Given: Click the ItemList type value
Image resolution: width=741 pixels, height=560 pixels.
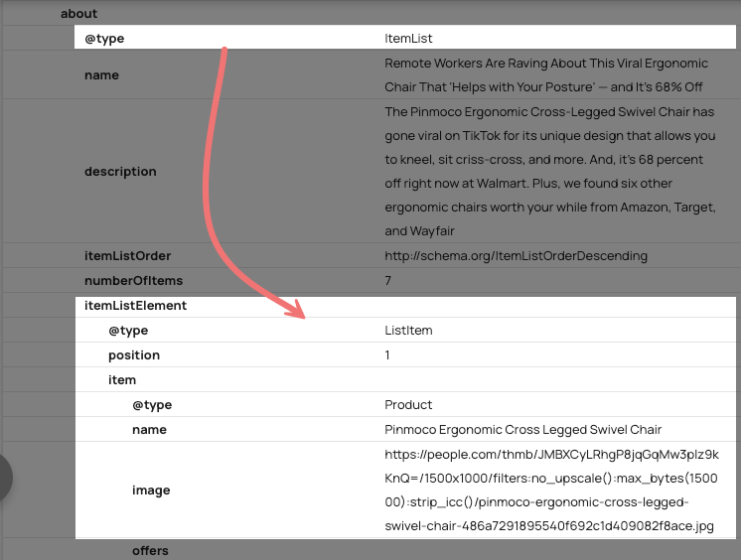Looking at the screenshot, I should pos(408,39).
